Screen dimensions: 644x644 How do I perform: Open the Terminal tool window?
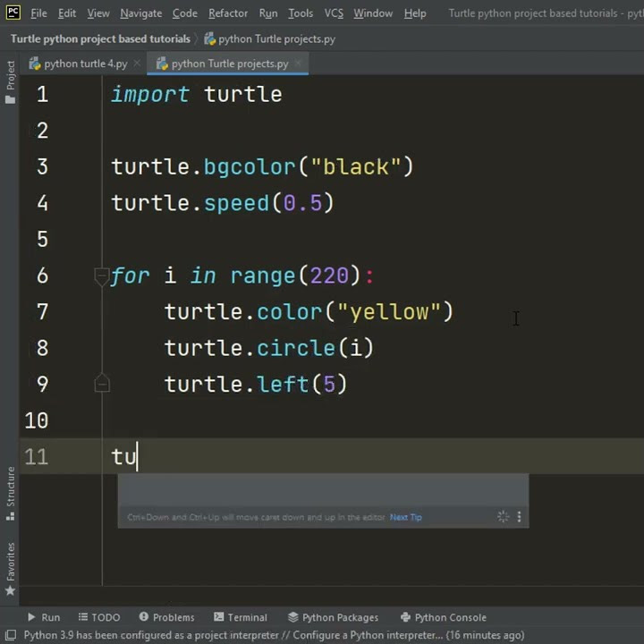point(241,617)
